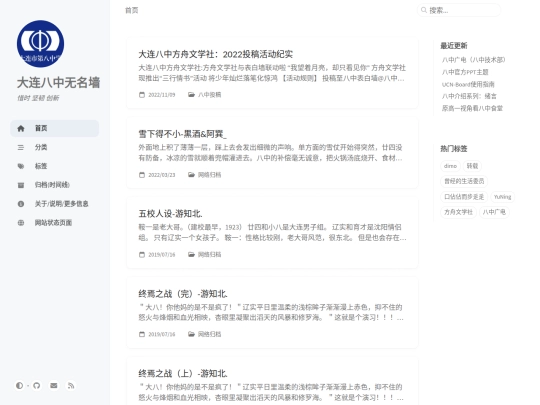The image size is (540, 405).
Task: Click the globe icon beside 网站状态页面
Action: point(21,223)
